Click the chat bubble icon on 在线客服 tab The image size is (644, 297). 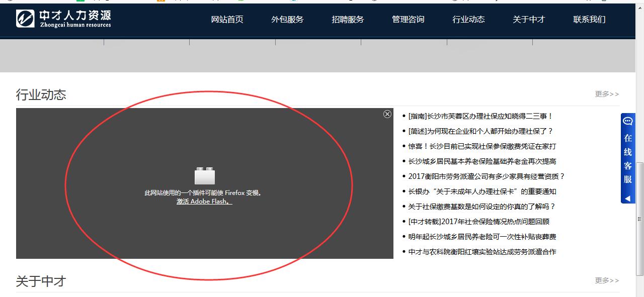(x=627, y=121)
